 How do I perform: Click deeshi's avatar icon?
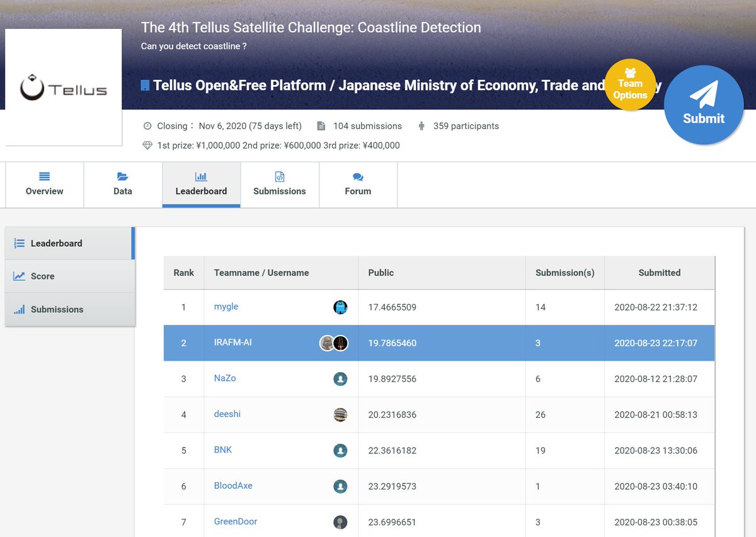[340, 415]
